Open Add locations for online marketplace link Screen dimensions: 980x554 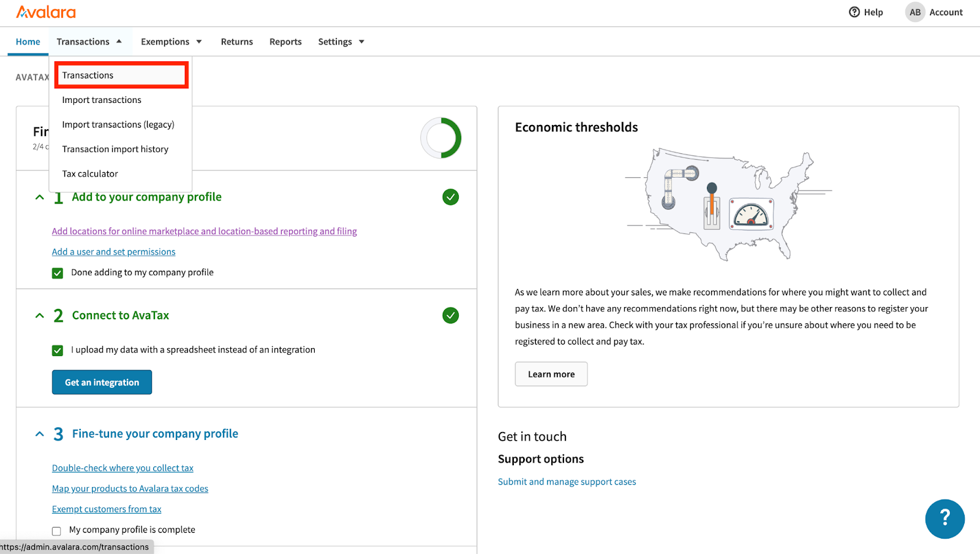click(205, 231)
